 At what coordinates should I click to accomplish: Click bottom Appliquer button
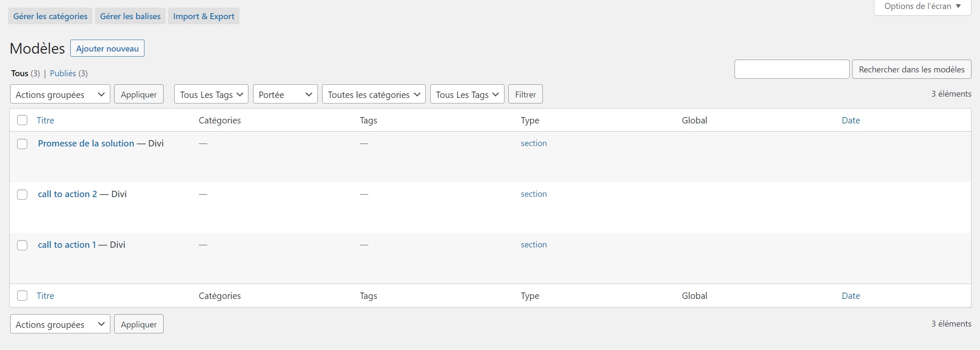click(139, 324)
